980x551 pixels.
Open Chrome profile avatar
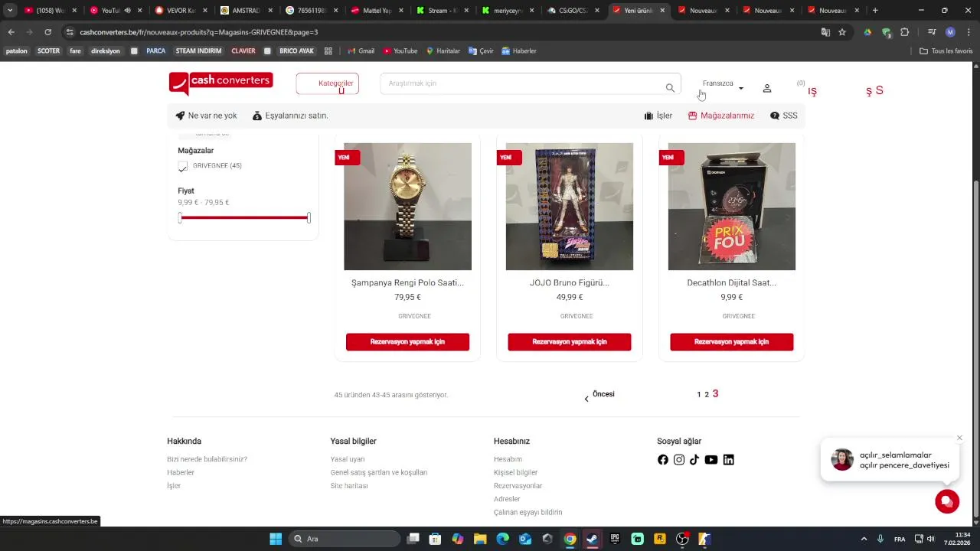(950, 32)
